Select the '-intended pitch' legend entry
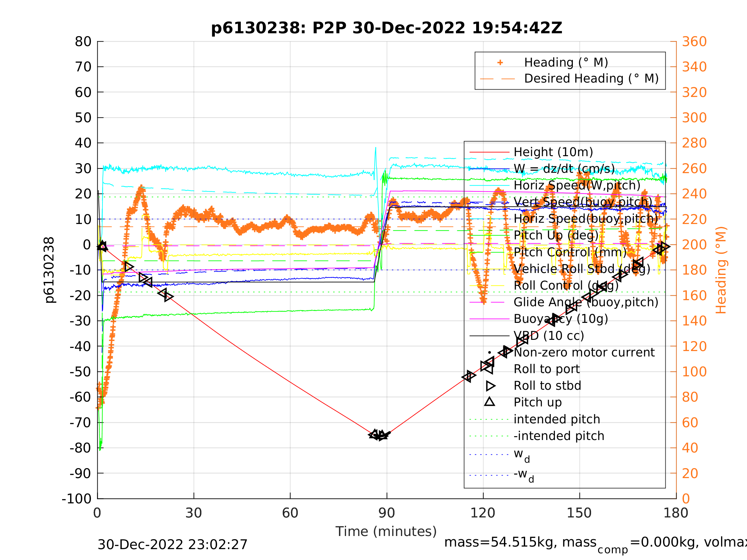The height and width of the screenshot is (560, 747). (558, 436)
